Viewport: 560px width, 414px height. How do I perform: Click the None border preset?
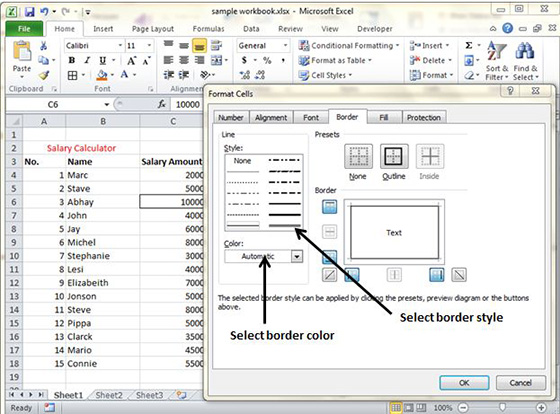[358, 156]
